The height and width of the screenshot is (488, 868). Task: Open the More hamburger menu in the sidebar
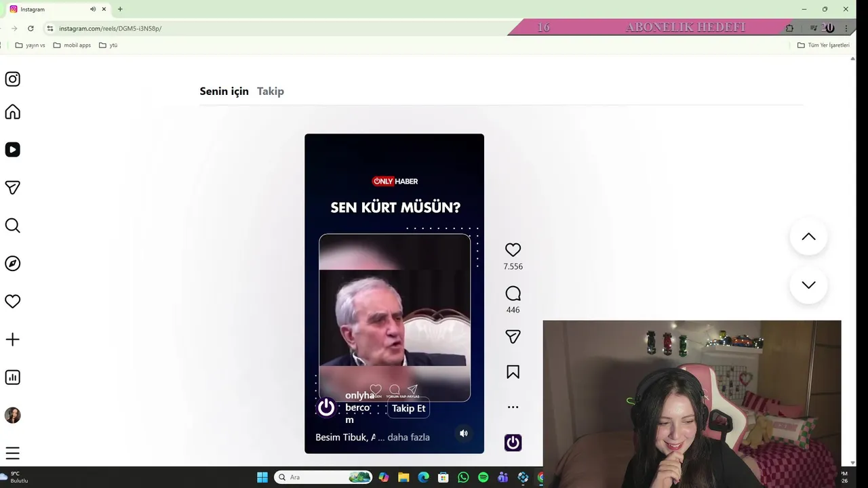pos(12,453)
